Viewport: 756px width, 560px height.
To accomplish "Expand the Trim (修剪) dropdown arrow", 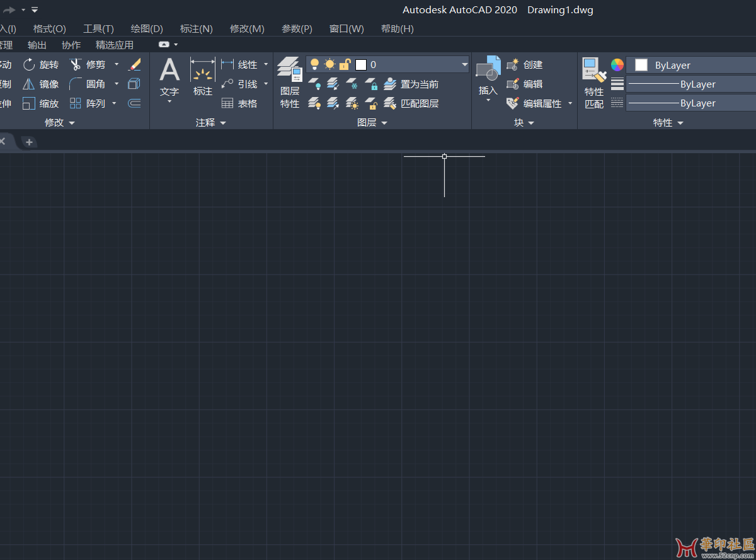I will click(117, 64).
